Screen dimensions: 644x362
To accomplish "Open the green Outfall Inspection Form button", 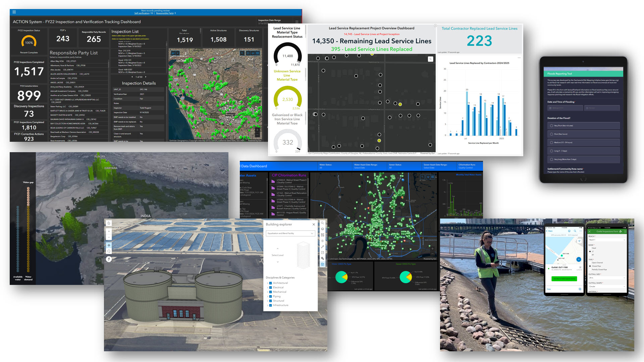I will point(565,279).
